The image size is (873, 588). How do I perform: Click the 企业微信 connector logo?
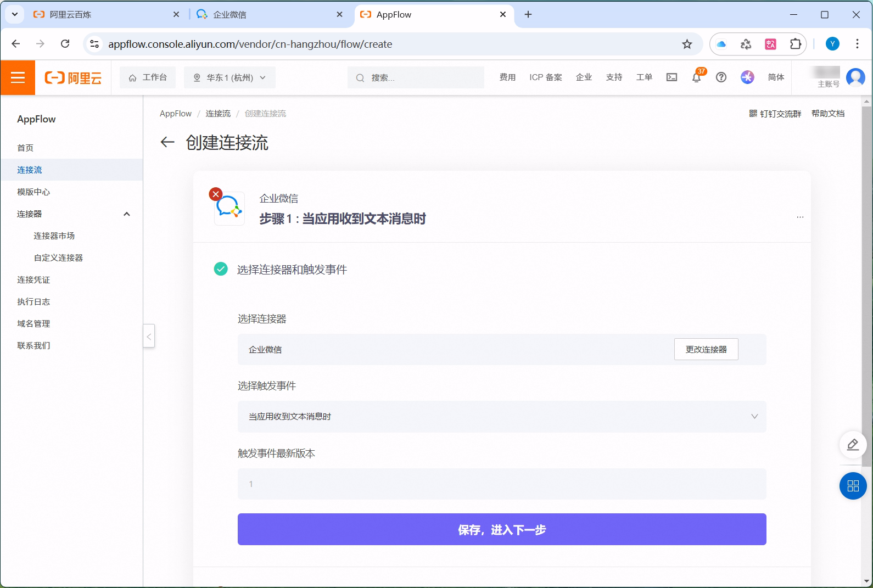pyautogui.click(x=230, y=209)
